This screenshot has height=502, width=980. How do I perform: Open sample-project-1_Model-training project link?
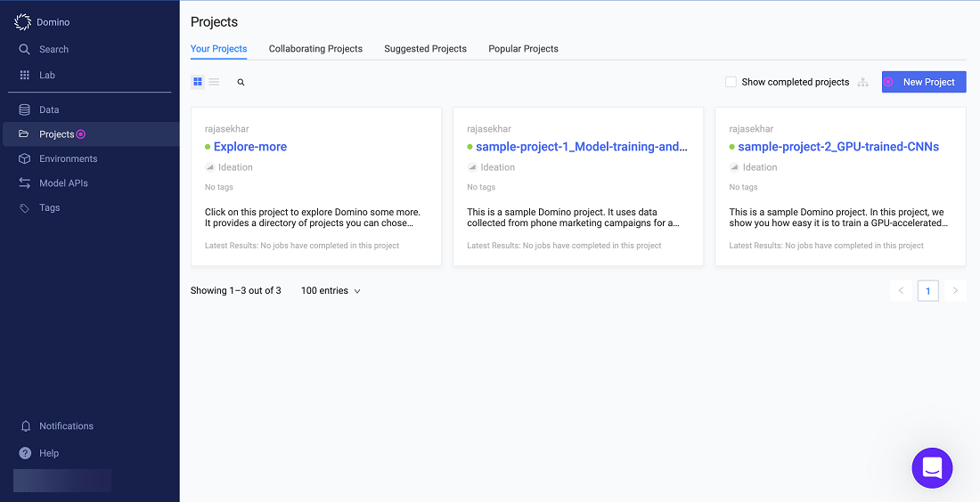coord(582,147)
